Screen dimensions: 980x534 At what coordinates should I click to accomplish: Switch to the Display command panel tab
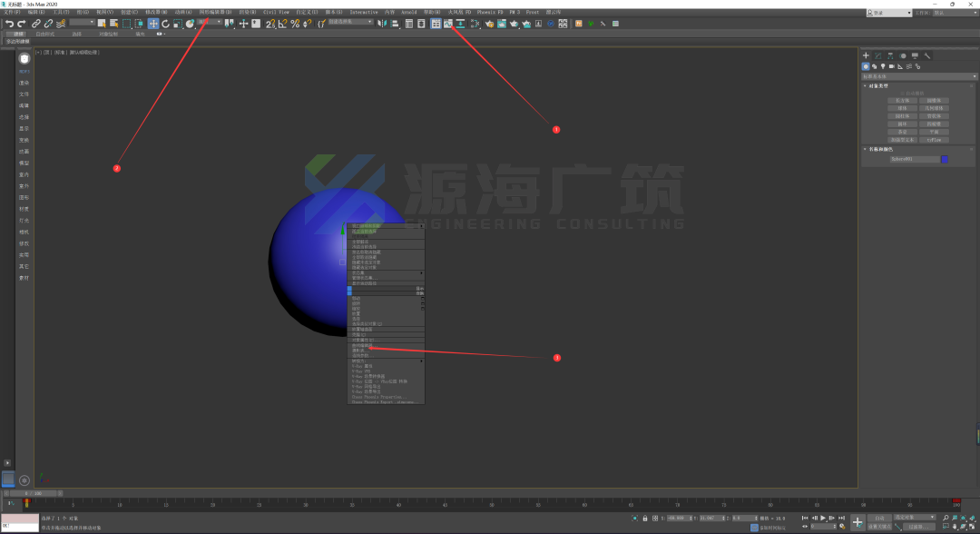915,55
